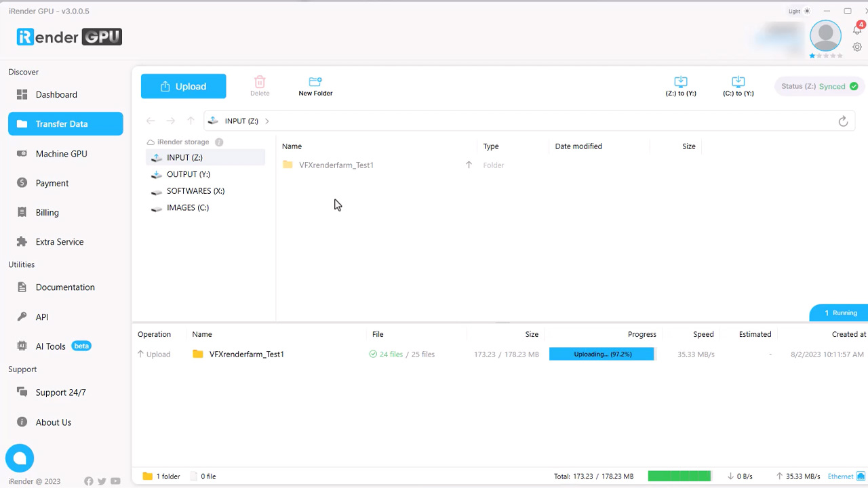Click the 1 folder status entry
This screenshot has width=868, height=488.
pos(161,476)
